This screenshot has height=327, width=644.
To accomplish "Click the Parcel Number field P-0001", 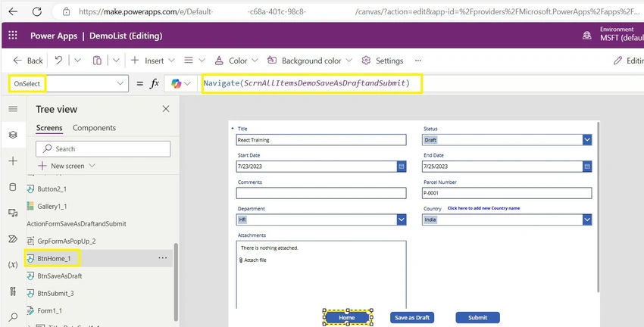I will pos(507,193).
